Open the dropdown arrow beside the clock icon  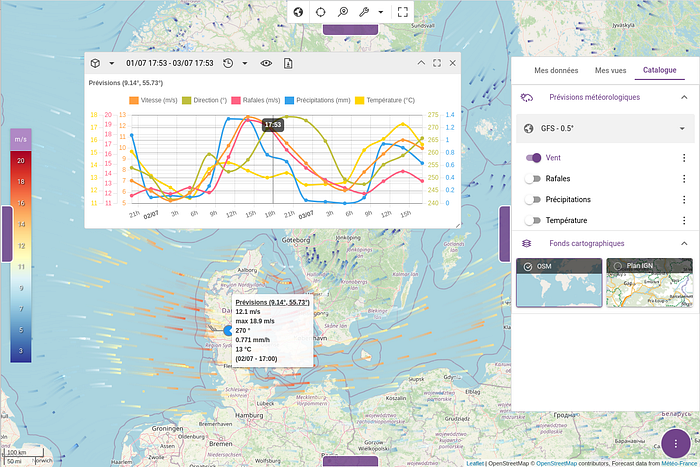tap(245, 63)
